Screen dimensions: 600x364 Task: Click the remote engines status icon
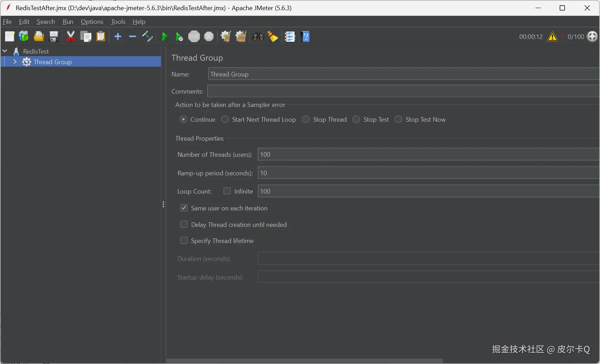(x=592, y=36)
